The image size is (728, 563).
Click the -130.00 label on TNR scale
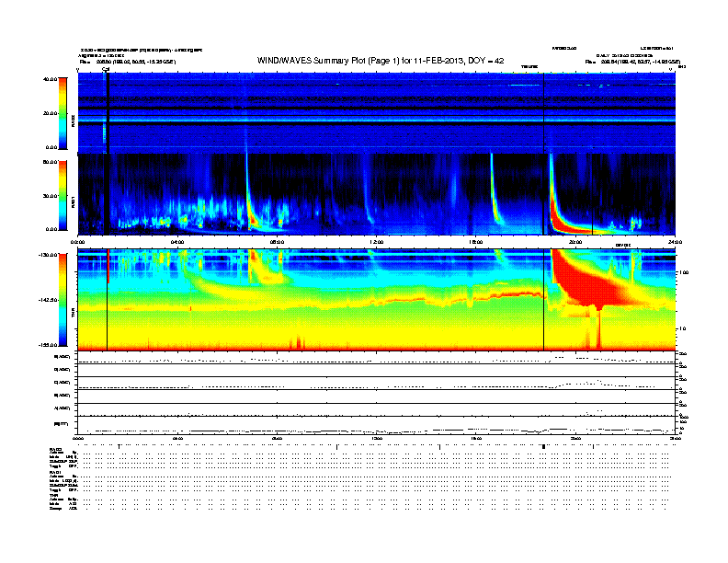pyautogui.click(x=49, y=255)
